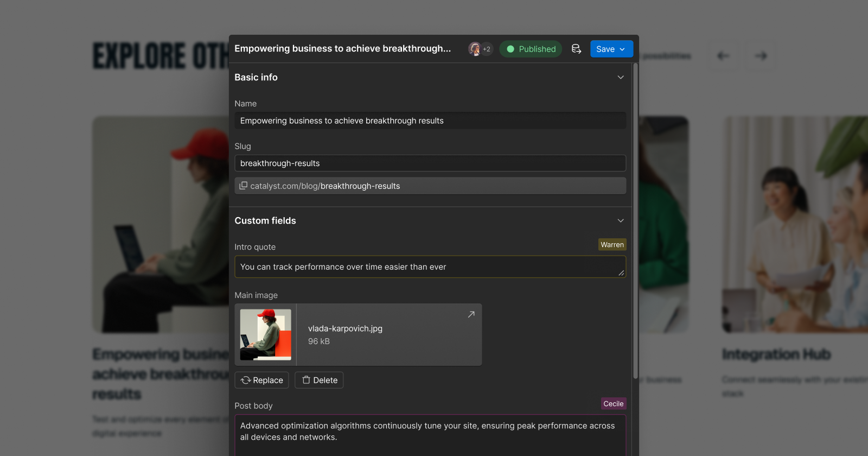Click the database sync icon beside Save
The height and width of the screenshot is (456, 868).
[x=576, y=49]
